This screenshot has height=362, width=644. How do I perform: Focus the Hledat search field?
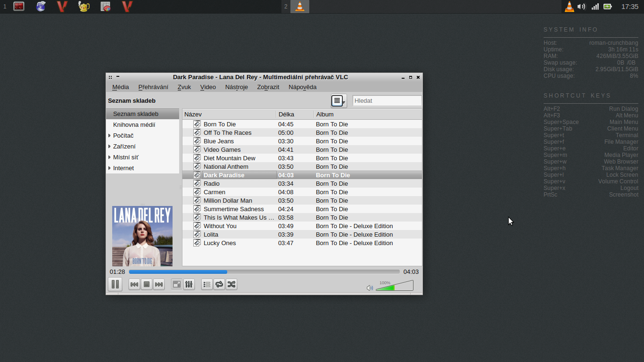pyautogui.click(x=387, y=100)
